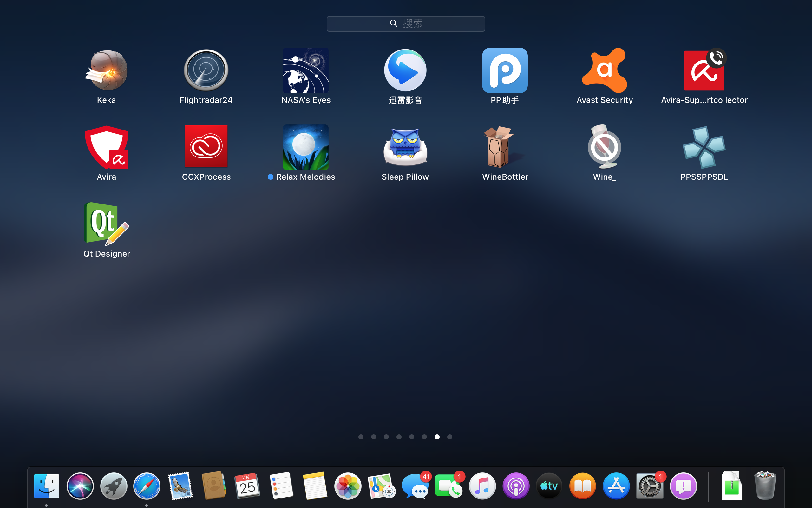Viewport: 812px width, 508px height.
Task: Go to fourth Launchpad page dot
Action: (x=399, y=437)
